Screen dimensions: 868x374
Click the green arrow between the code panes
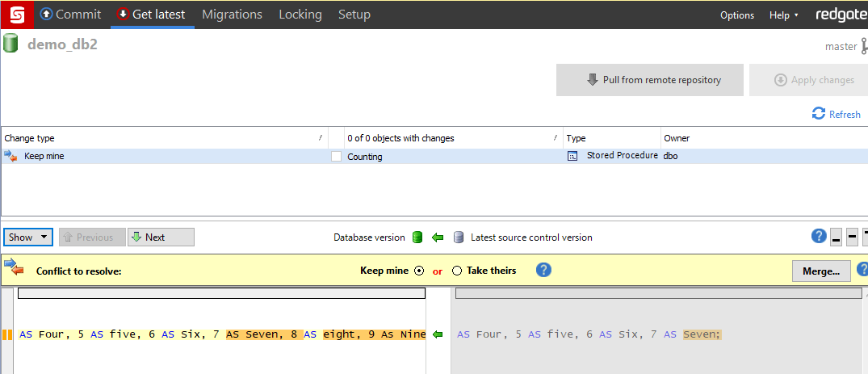coord(438,334)
